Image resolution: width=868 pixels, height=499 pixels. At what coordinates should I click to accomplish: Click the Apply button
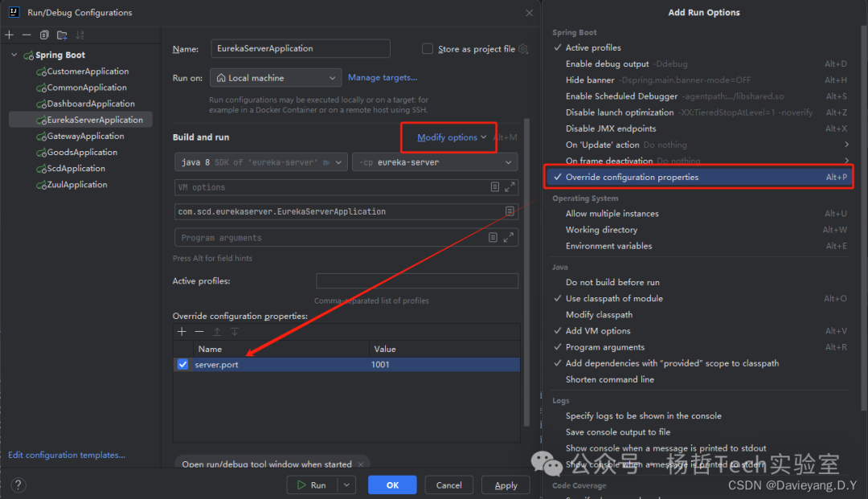pos(506,485)
